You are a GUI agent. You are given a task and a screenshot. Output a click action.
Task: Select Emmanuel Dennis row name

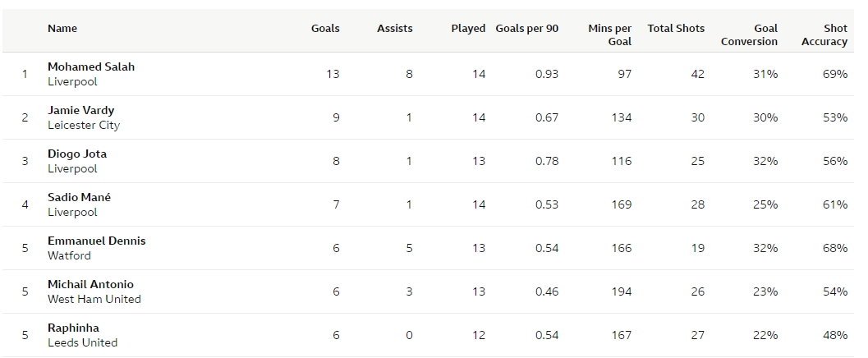tap(96, 241)
